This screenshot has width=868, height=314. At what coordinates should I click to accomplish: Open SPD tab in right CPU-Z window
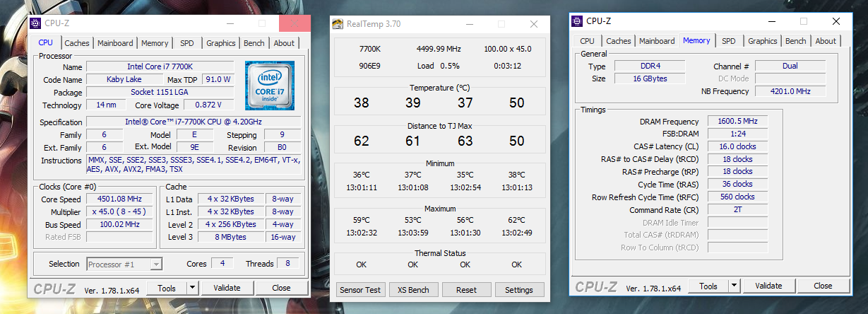(729, 41)
